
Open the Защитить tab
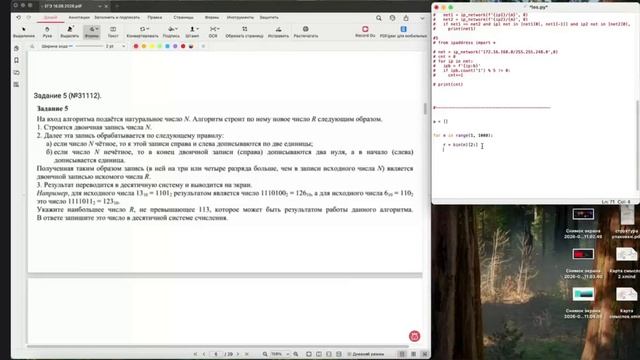[x=269, y=18]
